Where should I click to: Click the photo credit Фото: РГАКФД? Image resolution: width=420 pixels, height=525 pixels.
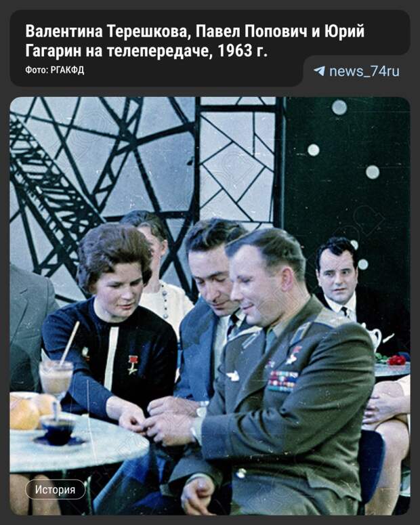[x=55, y=70]
